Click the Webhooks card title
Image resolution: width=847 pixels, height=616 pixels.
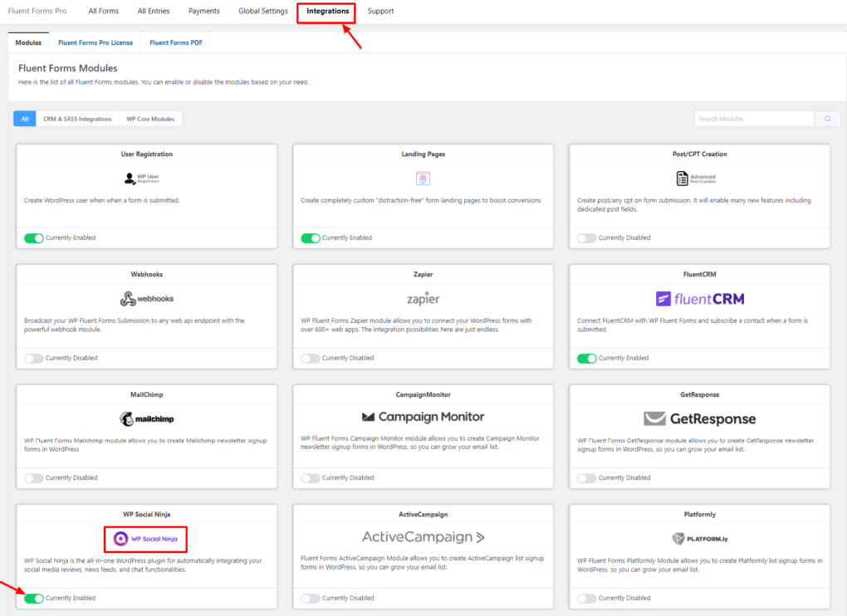tap(147, 274)
